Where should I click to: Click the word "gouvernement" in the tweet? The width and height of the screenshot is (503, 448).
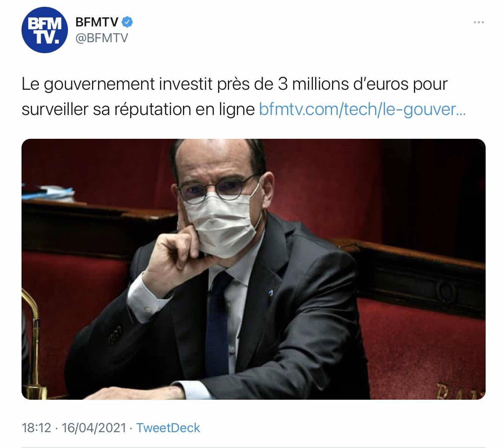(100, 84)
